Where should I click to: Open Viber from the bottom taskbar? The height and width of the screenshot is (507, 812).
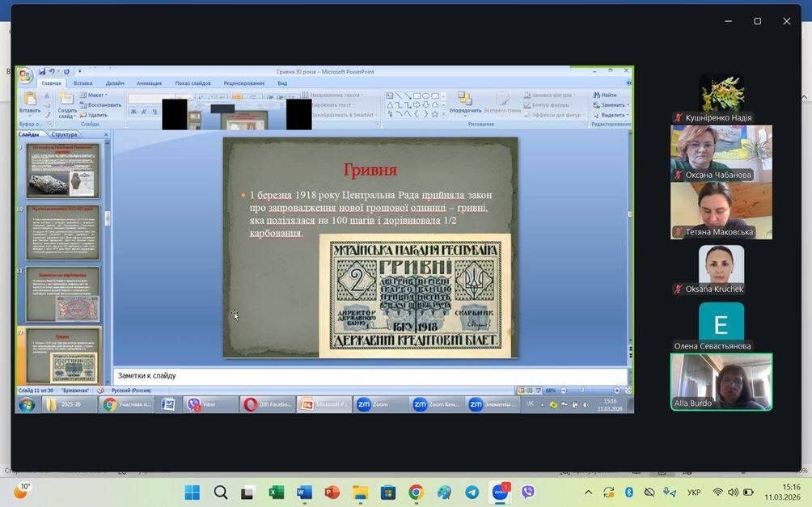coord(528,492)
